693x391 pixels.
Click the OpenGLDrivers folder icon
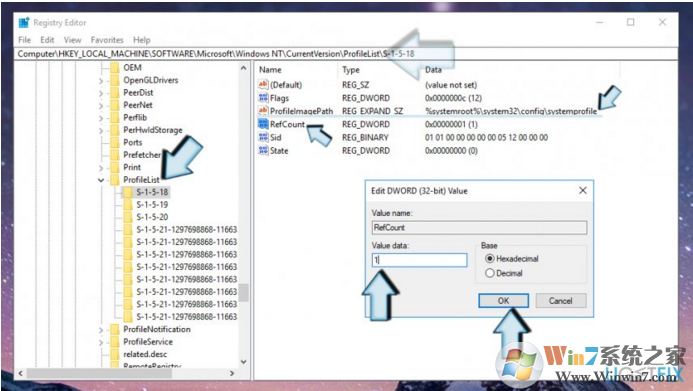pos(114,80)
